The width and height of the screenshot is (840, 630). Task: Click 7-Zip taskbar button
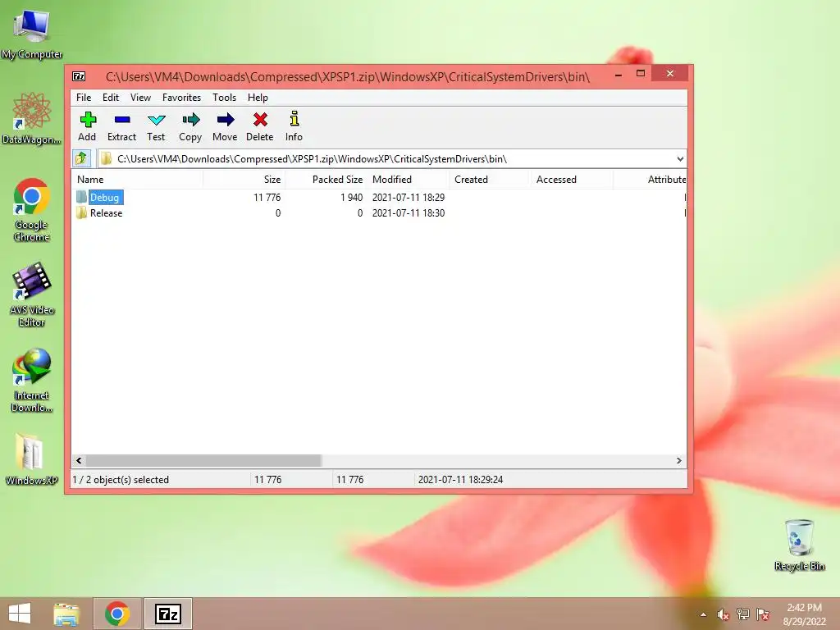click(167, 614)
